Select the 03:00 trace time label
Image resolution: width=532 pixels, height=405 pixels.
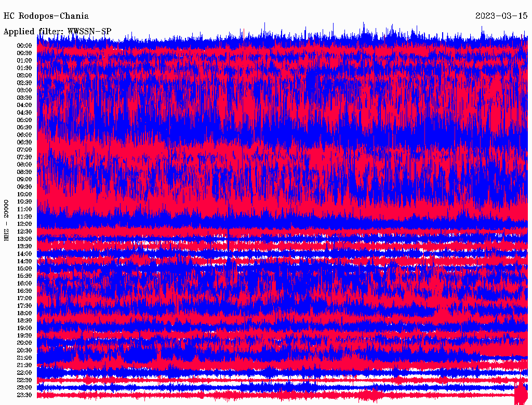click(x=24, y=90)
